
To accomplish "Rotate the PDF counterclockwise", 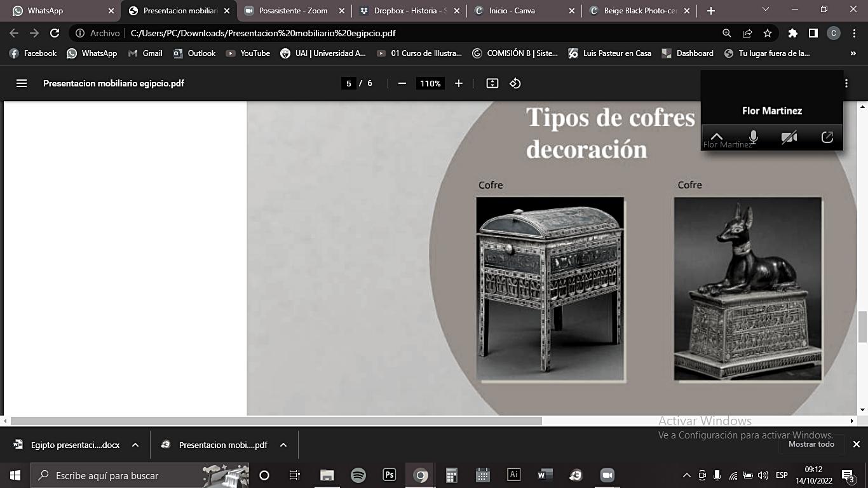I will [x=515, y=83].
